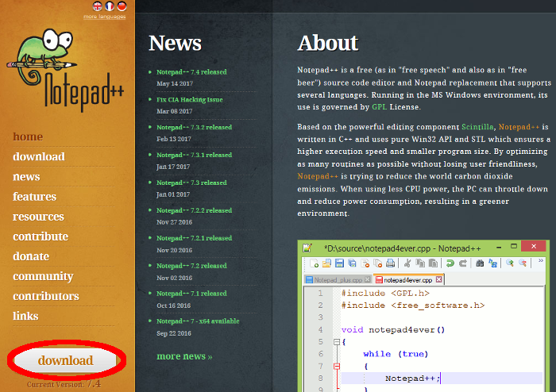Open Fix CIA Hacking Issue news
Viewport: 556px width, 392px height.
[x=190, y=99]
